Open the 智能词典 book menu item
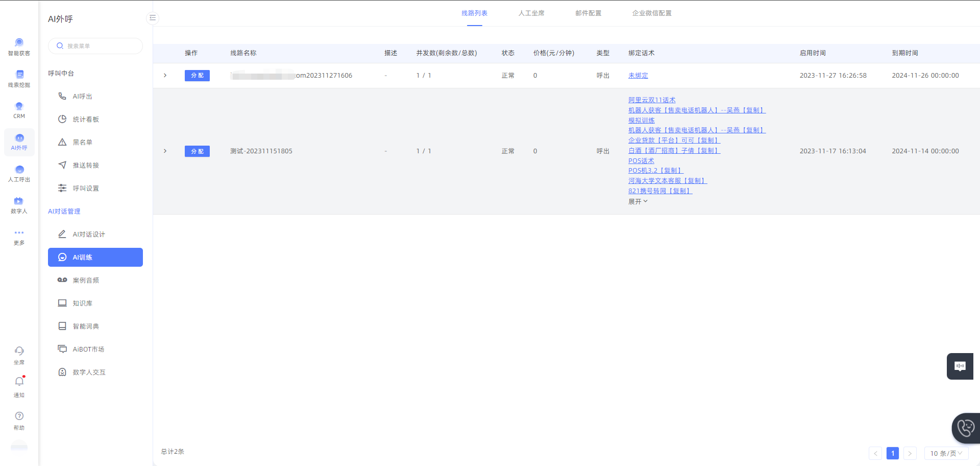The width and height of the screenshot is (980, 466). pos(95,326)
